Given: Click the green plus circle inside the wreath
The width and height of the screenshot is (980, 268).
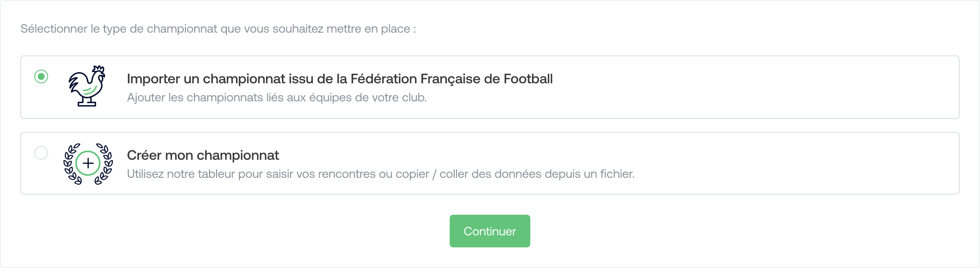Looking at the screenshot, I should 88,163.
